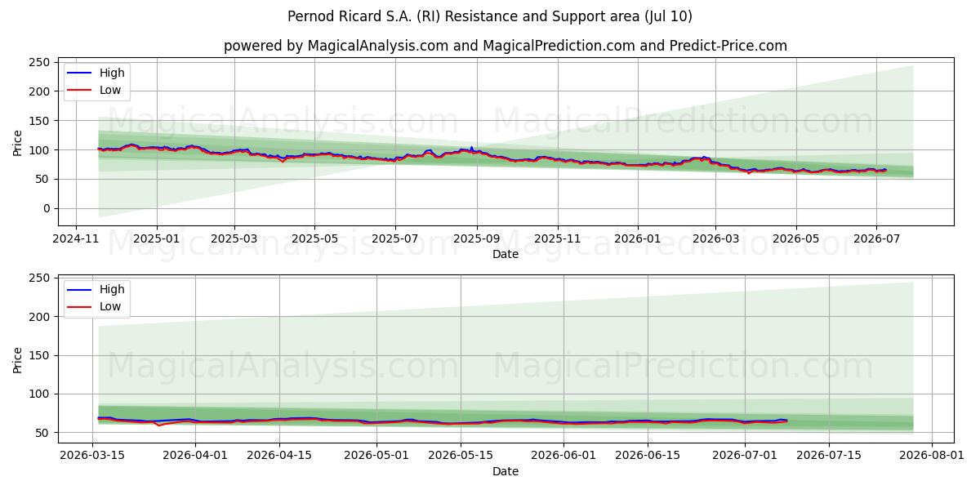Click the '2025-05' x-axis label
The width and height of the screenshot is (980, 490).
click(314, 239)
